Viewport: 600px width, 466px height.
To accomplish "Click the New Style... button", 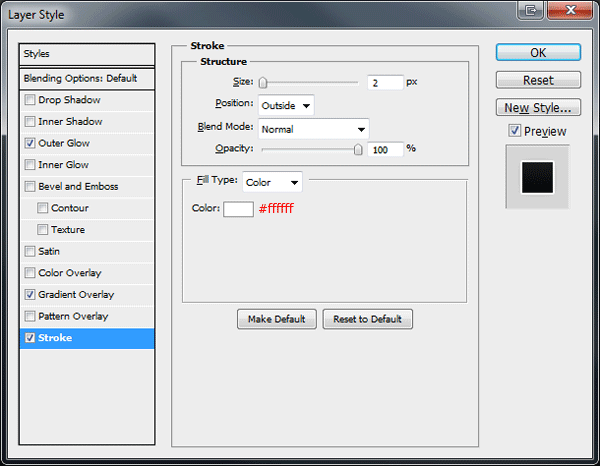I will pyautogui.click(x=538, y=108).
